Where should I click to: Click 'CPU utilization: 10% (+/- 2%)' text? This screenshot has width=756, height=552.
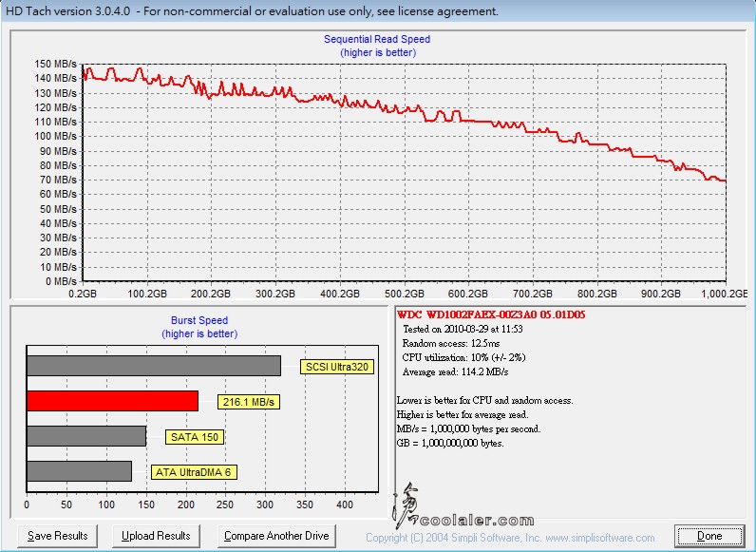(x=463, y=357)
